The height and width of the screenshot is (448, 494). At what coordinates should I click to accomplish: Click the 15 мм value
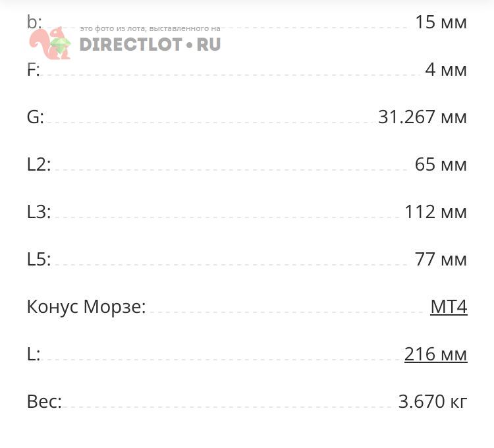click(x=441, y=22)
